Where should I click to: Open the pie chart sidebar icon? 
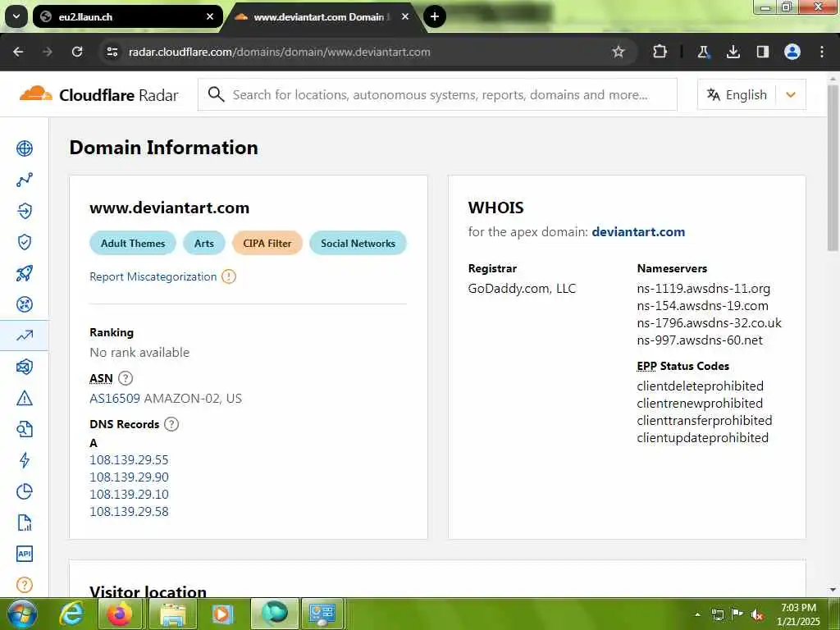25,491
